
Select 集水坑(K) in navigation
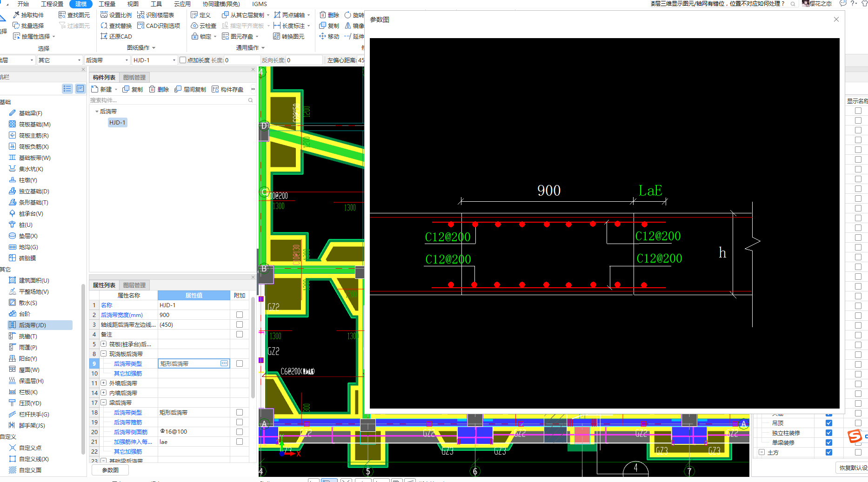pyautogui.click(x=27, y=169)
